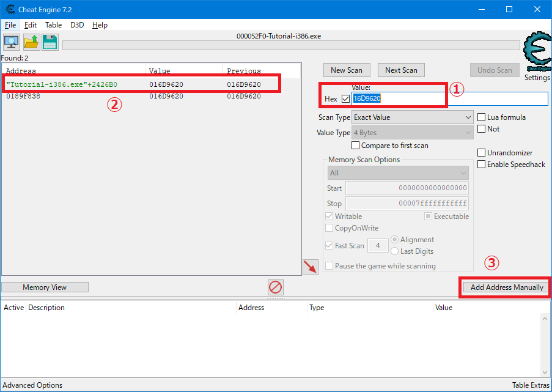The image size is (552, 392).
Task: Click the Active column header
Action: click(13, 308)
